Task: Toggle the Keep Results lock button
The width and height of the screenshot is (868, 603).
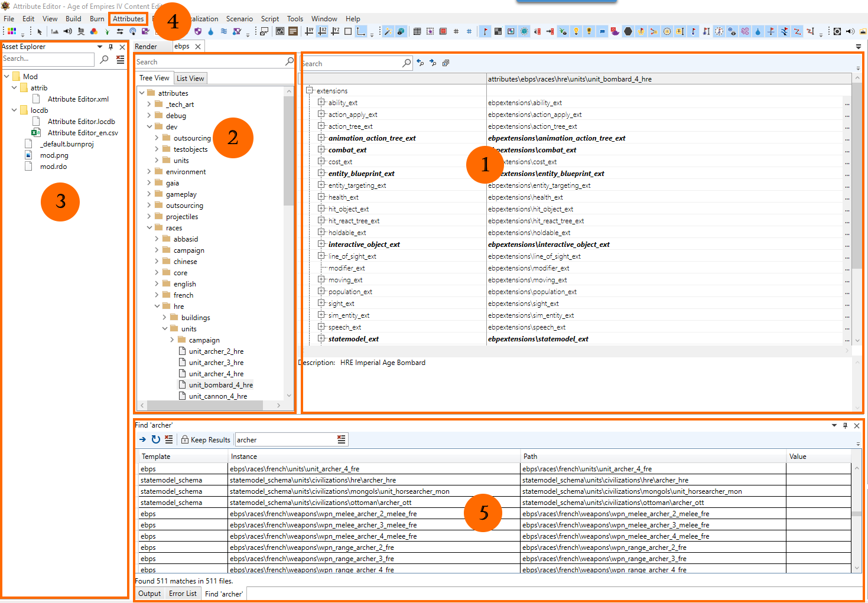Action: click(x=206, y=439)
